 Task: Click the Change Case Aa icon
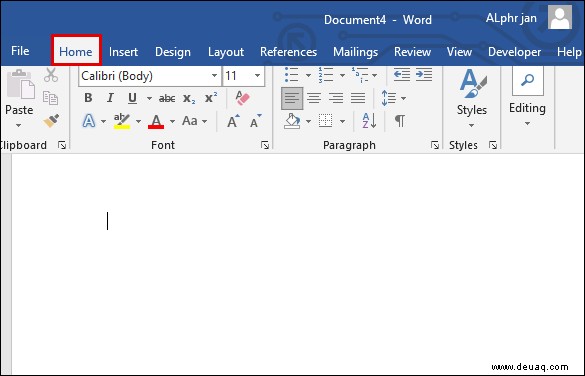pos(190,121)
